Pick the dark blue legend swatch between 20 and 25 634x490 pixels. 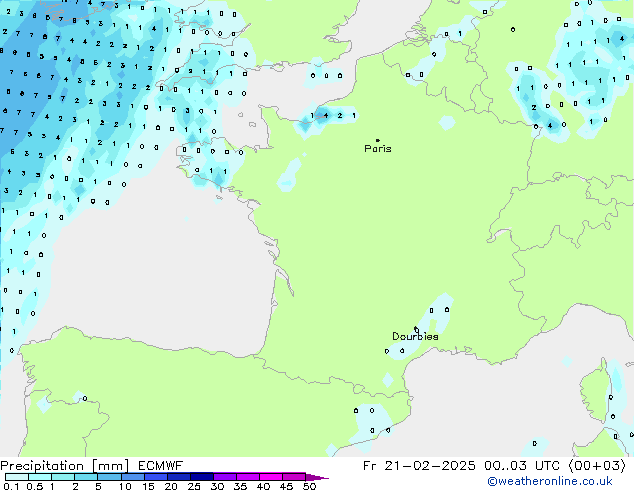pyautogui.click(x=179, y=477)
